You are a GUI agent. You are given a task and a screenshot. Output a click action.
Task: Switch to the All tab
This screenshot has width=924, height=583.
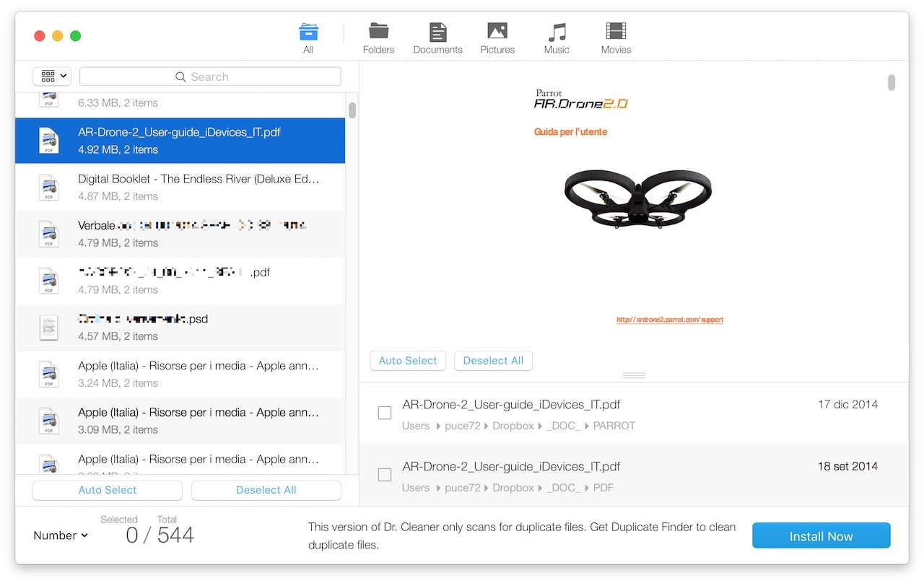pyautogui.click(x=308, y=38)
